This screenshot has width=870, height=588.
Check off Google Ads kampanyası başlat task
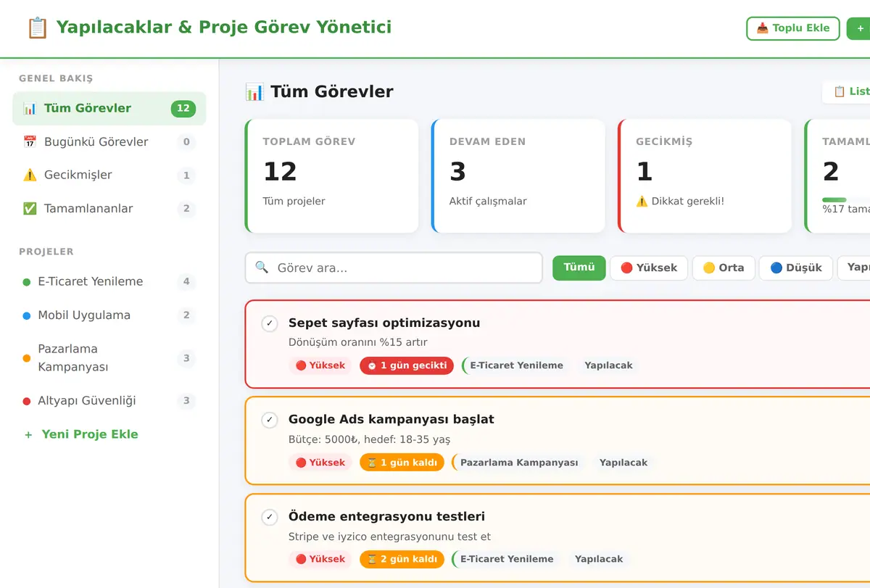[x=270, y=420]
